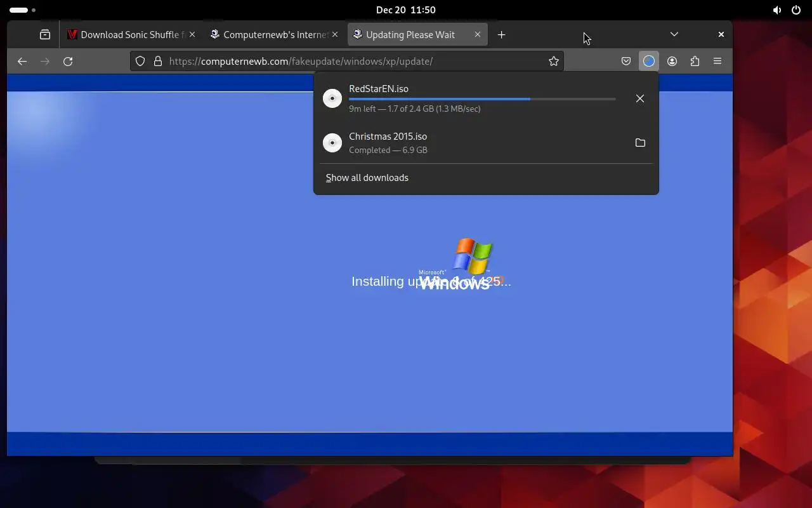
Task: Open the Dec 20 11:50 clock menu
Action: [406, 10]
